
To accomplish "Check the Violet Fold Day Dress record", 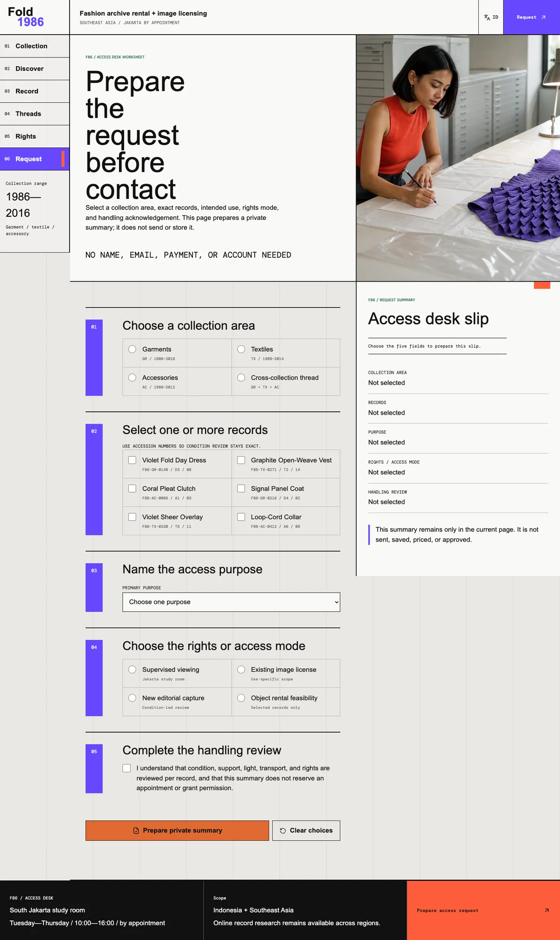I will pos(133,460).
